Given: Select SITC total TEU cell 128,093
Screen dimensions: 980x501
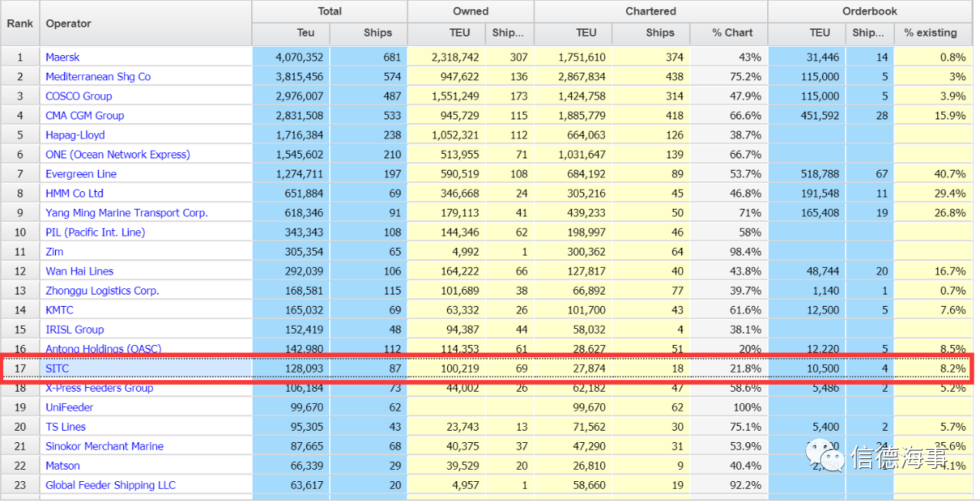Looking at the screenshot, I should pos(291,368).
